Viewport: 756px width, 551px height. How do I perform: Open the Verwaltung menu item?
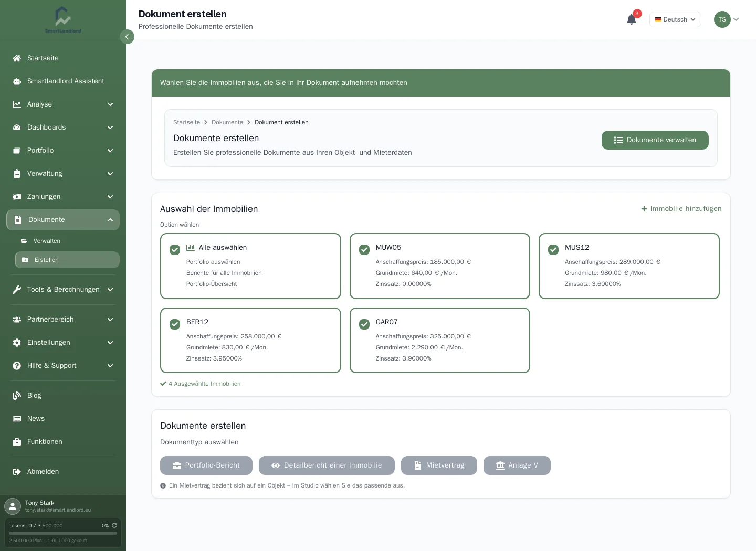pyautogui.click(x=63, y=174)
